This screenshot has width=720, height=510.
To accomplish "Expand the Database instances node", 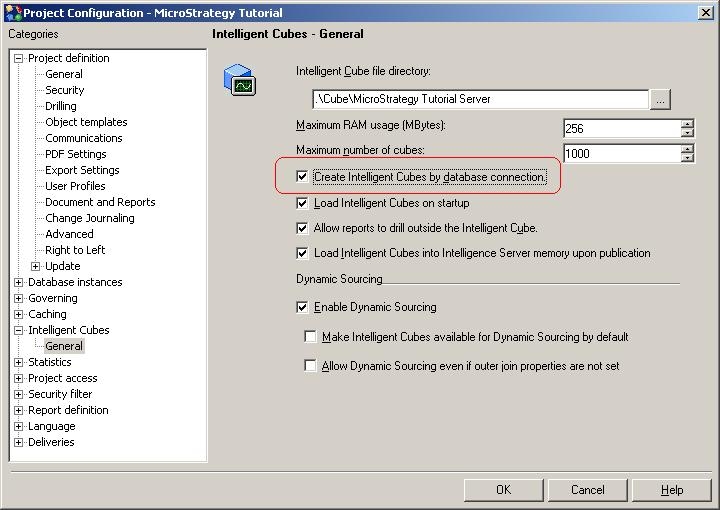I will click(x=18, y=282).
